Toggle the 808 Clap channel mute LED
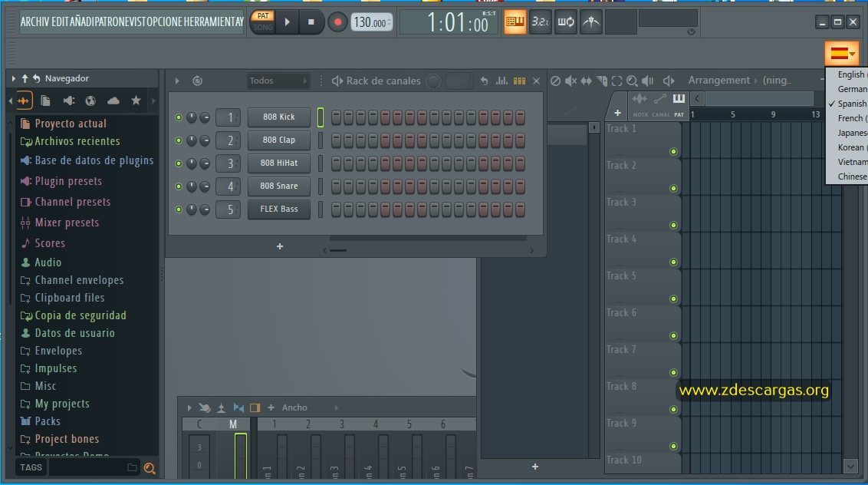The width and height of the screenshot is (868, 485). pyautogui.click(x=178, y=140)
